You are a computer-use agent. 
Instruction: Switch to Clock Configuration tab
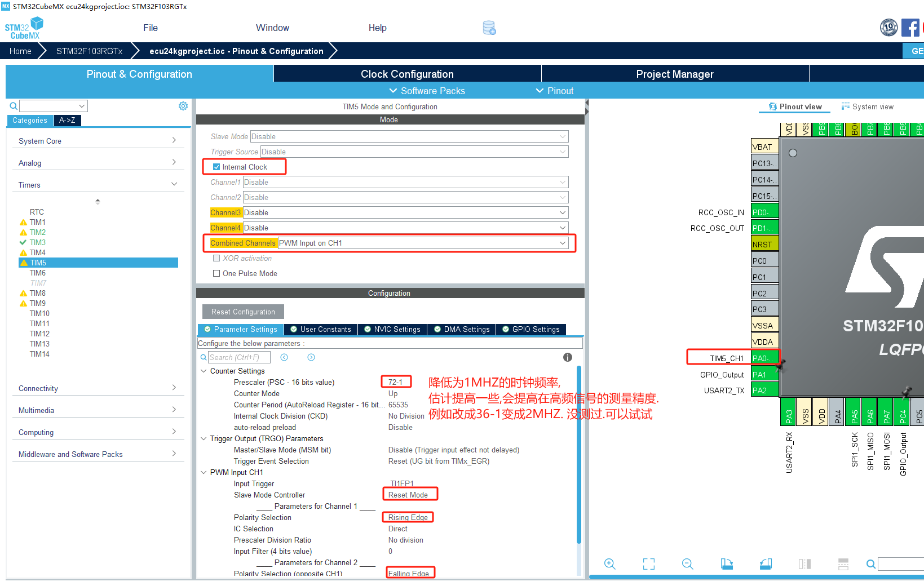point(407,74)
